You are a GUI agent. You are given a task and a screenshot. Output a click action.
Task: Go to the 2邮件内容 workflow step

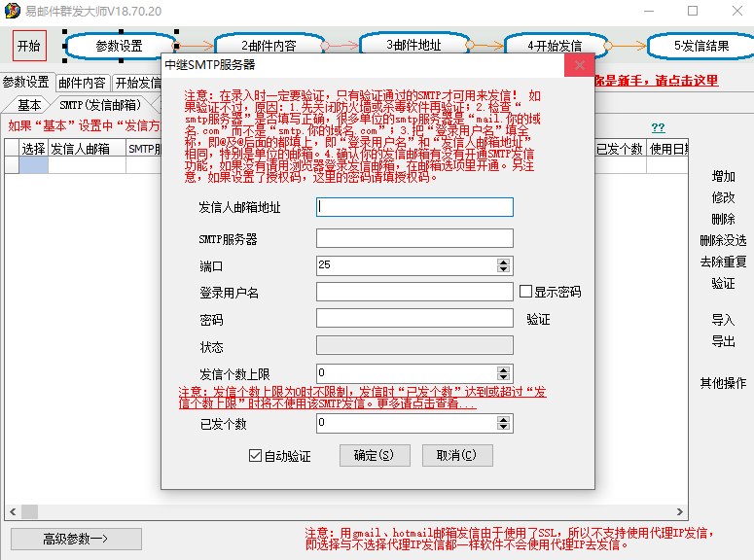tap(269, 46)
